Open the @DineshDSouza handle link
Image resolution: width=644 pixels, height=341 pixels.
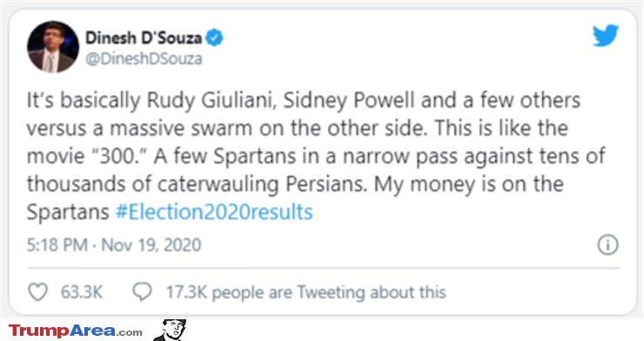pos(144,58)
